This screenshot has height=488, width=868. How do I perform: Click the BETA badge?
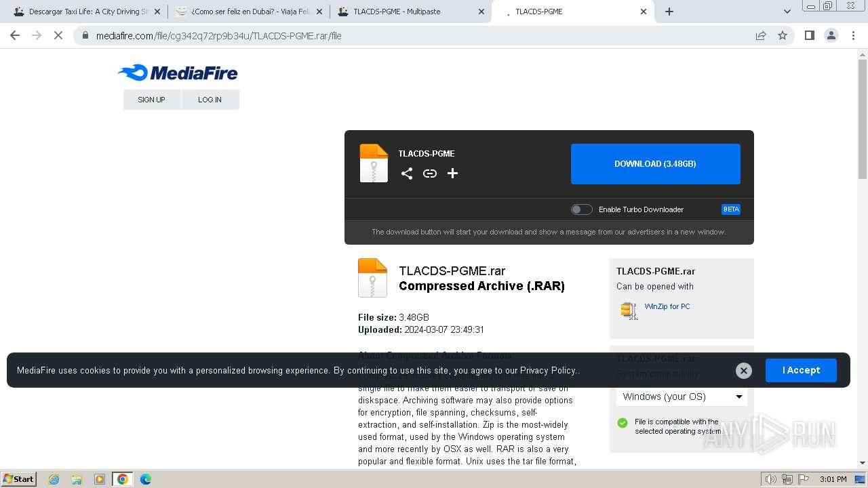pyautogui.click(x=731, y=209)
